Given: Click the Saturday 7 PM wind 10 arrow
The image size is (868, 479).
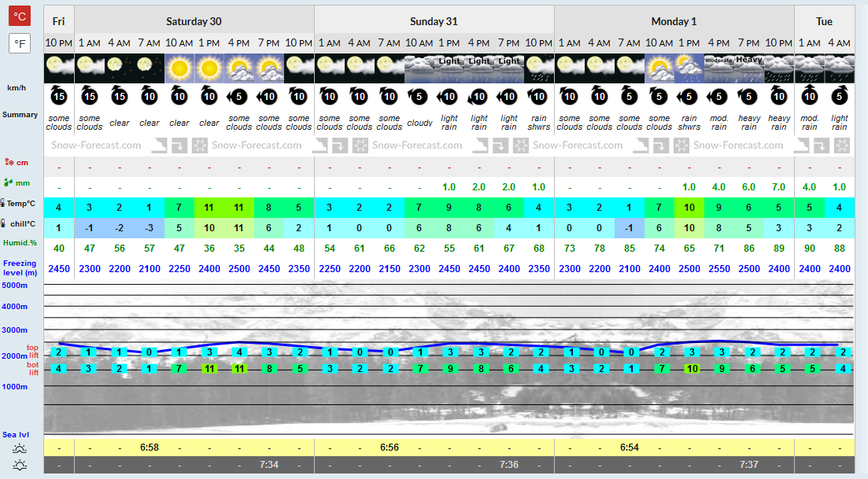Looking at the screenshot, I should coord(268,97).
